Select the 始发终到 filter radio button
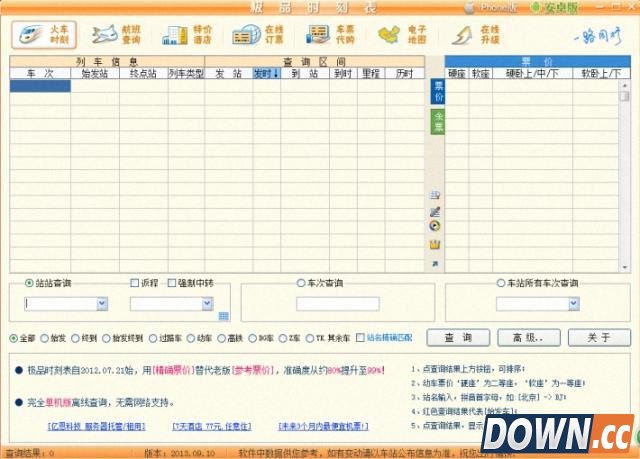 [106, 338]
